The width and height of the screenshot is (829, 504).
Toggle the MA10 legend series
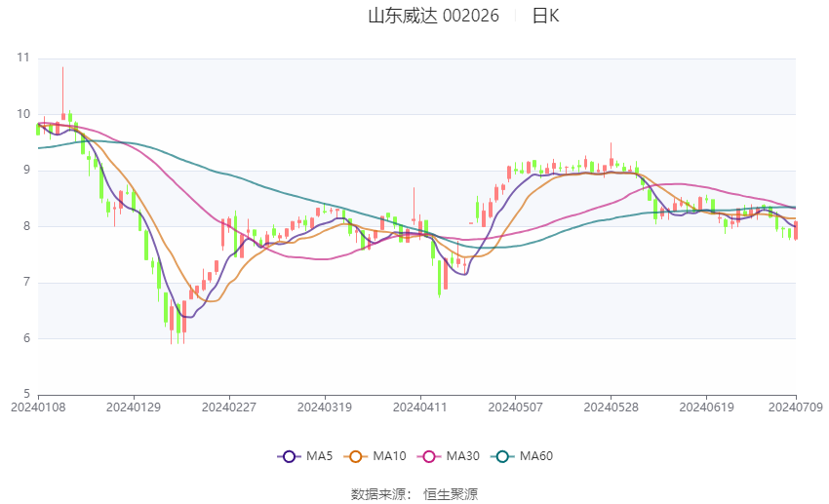point(375,456)
